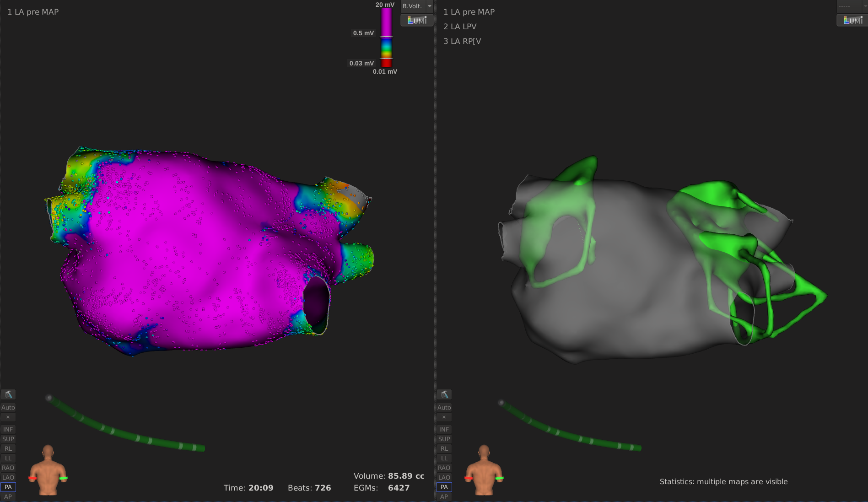The image size is (868, 502).
Task: Click the hammer tool icon in left panel
Action: [x=8, y=394]
